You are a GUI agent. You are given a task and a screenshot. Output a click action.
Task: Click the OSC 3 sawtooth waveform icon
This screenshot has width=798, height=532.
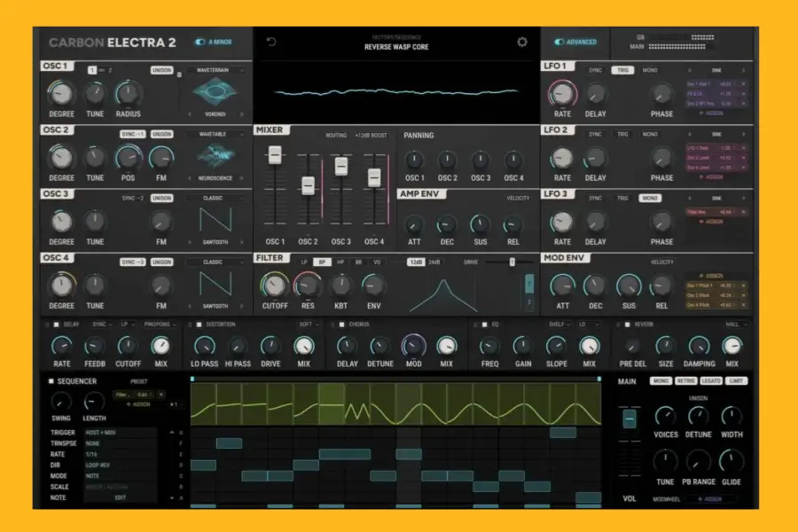pyautogui.click(x=215, y=220)
